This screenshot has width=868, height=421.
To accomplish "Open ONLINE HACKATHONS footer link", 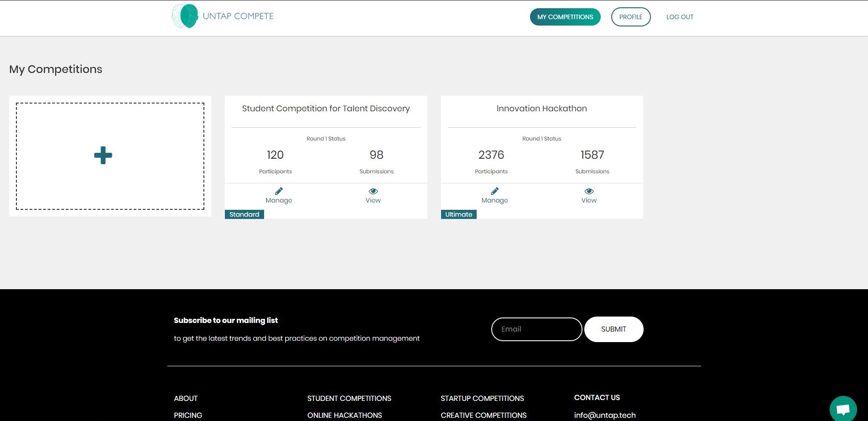I will point(344,415).
